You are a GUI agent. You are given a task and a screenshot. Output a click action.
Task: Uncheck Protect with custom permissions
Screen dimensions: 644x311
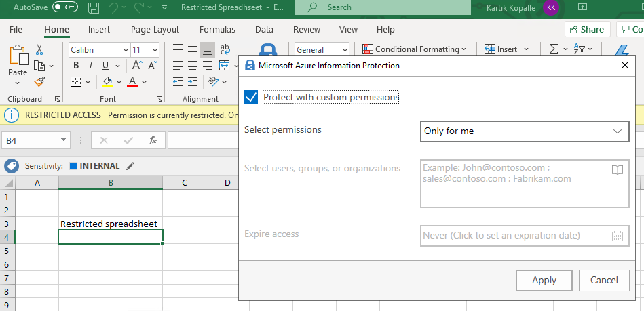point(251,98)
